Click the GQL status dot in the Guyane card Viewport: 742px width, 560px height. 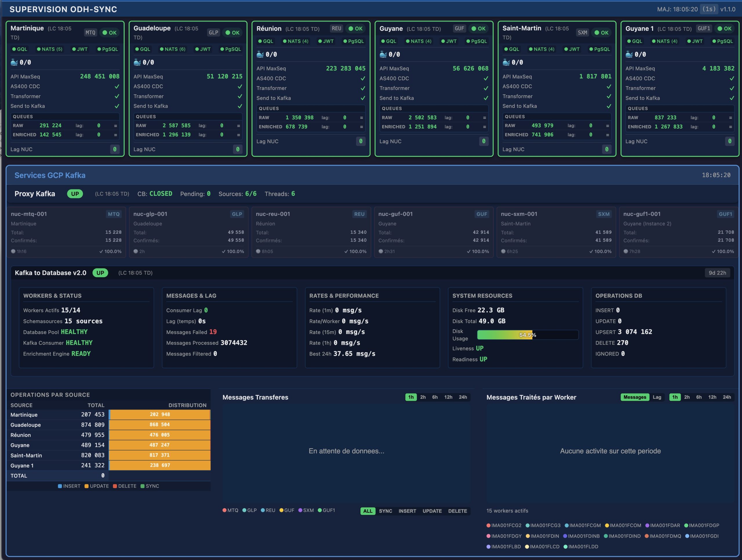[x=383, y=41]
